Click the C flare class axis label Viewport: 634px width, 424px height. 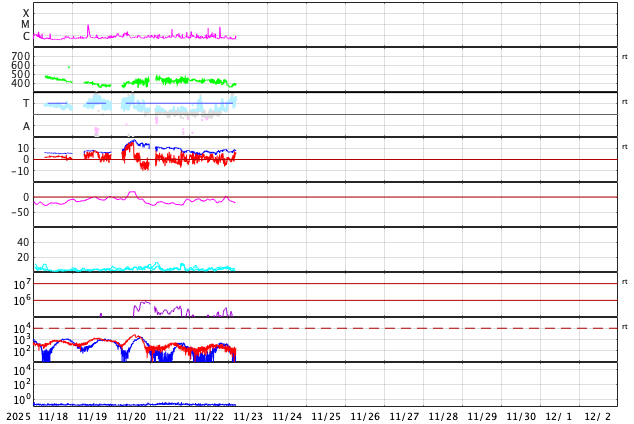[x=26, y=36]
